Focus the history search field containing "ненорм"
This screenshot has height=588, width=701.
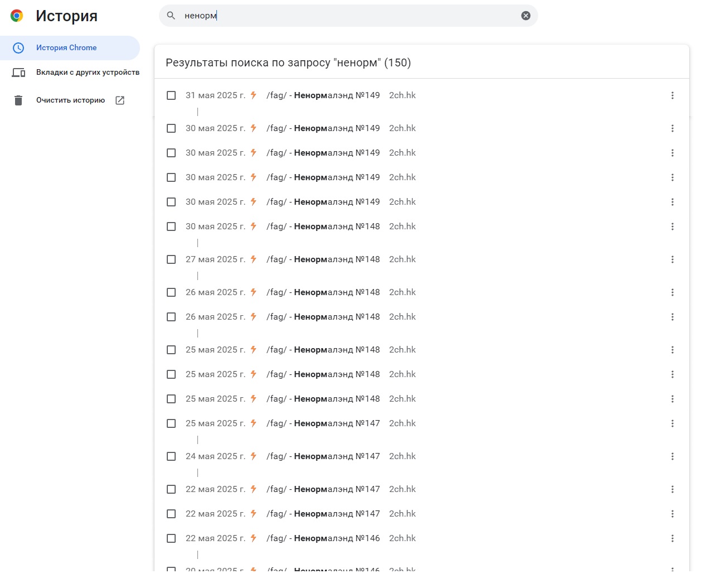point(349,16)
